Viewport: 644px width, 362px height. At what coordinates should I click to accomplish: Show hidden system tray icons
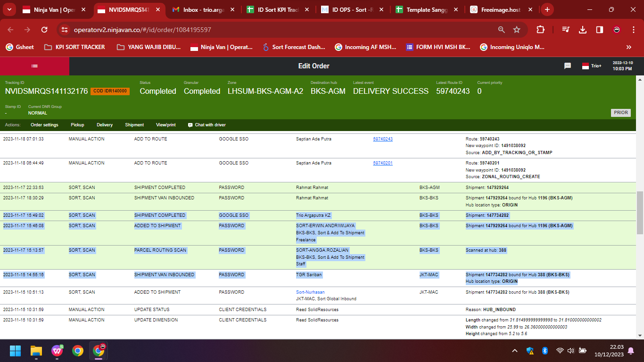pyautogui.click(x=515, y=351)
